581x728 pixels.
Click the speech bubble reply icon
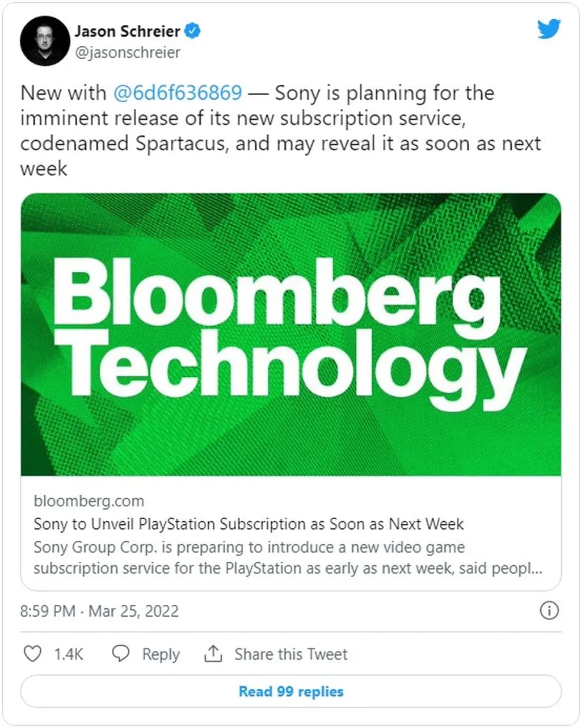pos(120,654)
